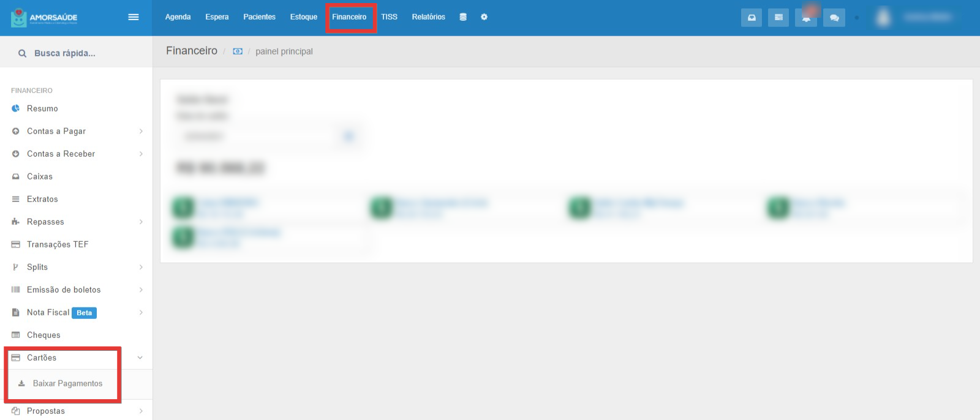Open the TISS menu

[389, 17]
